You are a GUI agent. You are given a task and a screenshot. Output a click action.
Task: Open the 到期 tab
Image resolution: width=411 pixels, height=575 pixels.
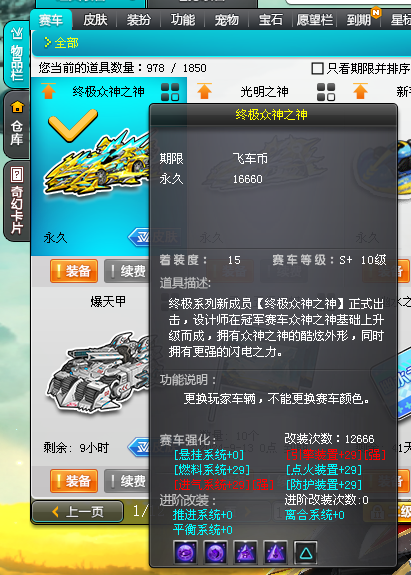click(x=359, y=20)
